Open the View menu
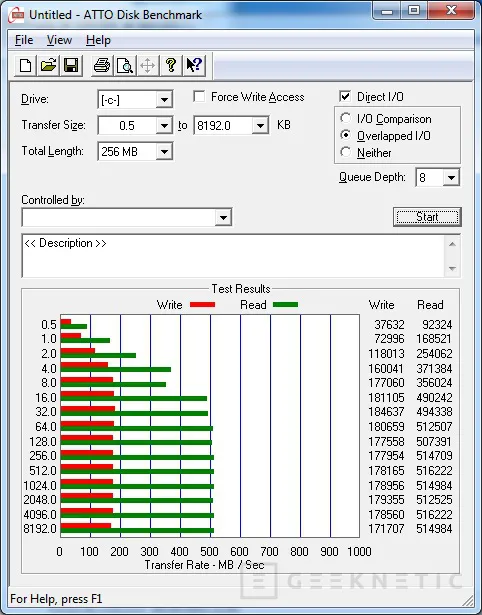 59,40
